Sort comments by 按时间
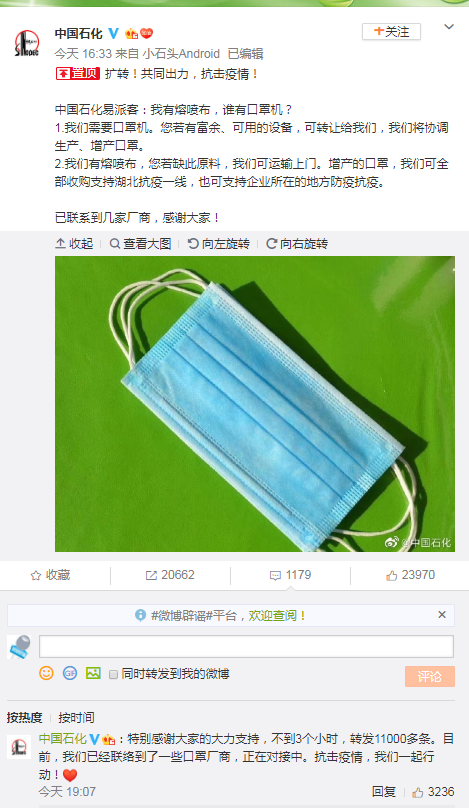This screenshot has height=808, width=469. pos(76,717)
